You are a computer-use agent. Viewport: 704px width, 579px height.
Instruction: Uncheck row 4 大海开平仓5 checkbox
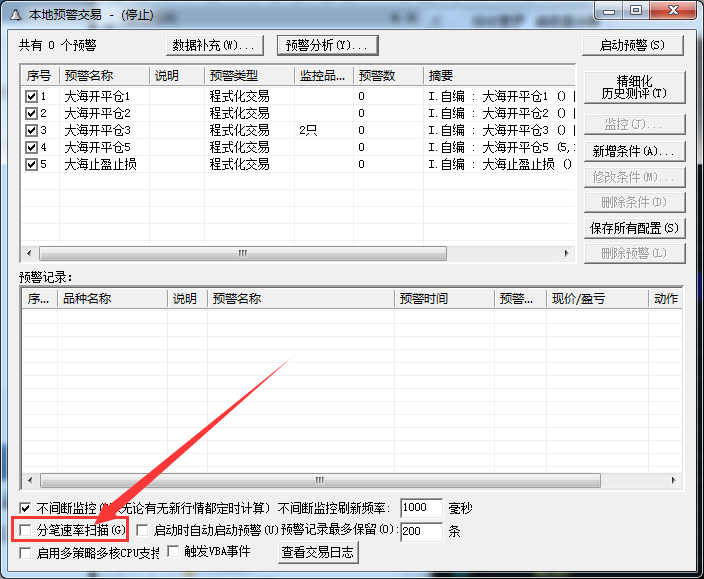pyautogui.click(x=31, y=147)
